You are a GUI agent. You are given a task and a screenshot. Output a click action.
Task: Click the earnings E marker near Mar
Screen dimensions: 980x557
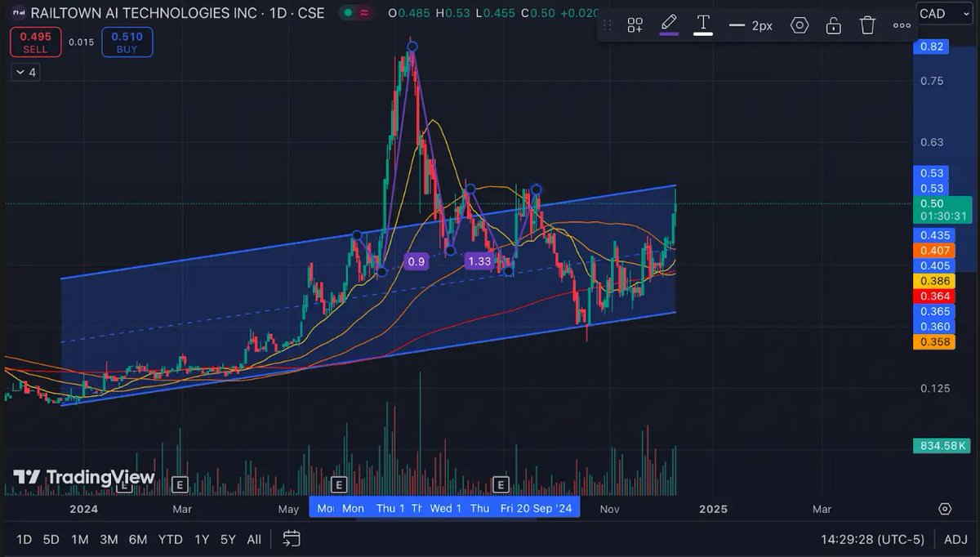coord(180,483)
